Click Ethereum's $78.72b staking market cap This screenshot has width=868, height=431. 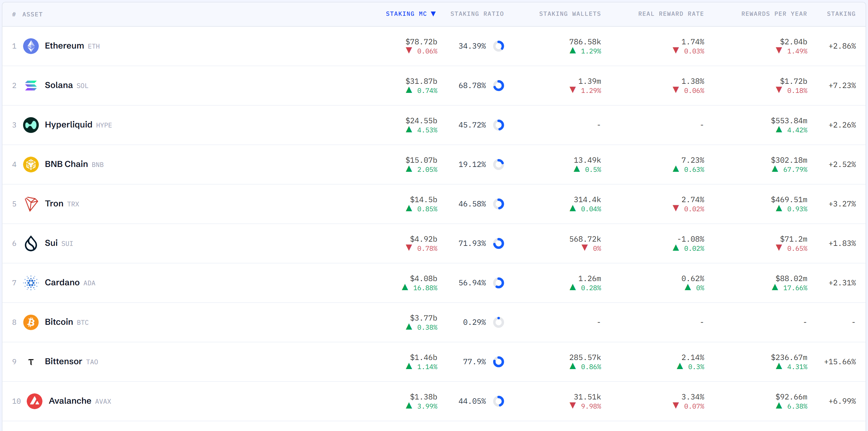tap(421, 42)
